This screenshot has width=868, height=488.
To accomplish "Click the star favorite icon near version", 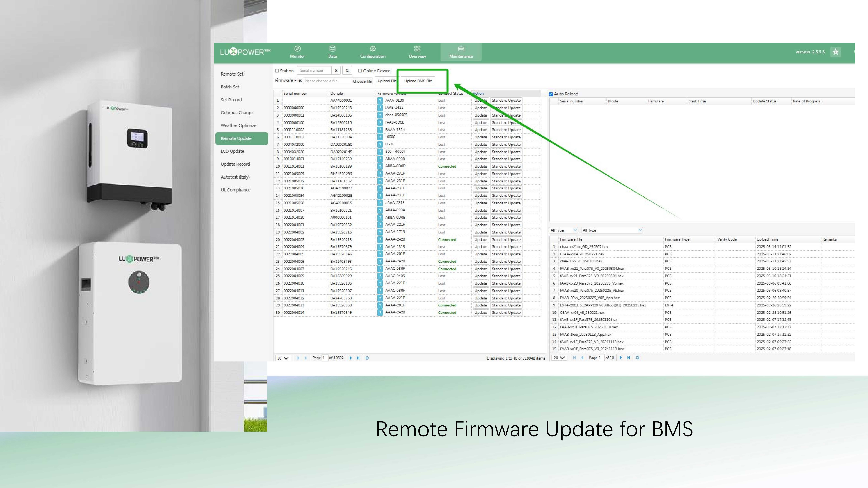I will (x=835, y=52).
